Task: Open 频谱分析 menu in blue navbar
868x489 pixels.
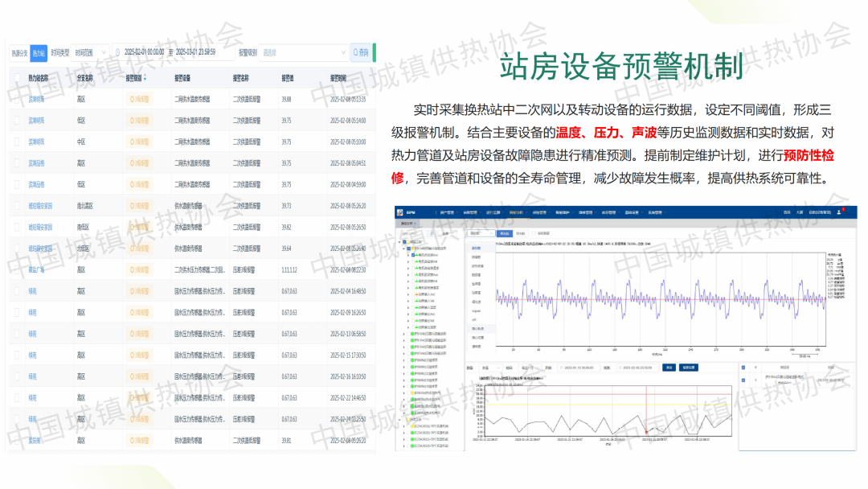Action: [516, 213]
